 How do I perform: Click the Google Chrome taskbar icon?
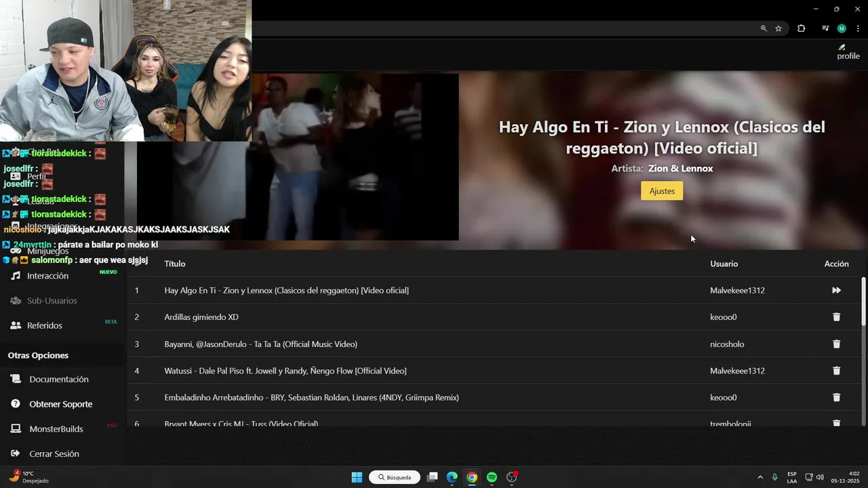pos(472,477)
